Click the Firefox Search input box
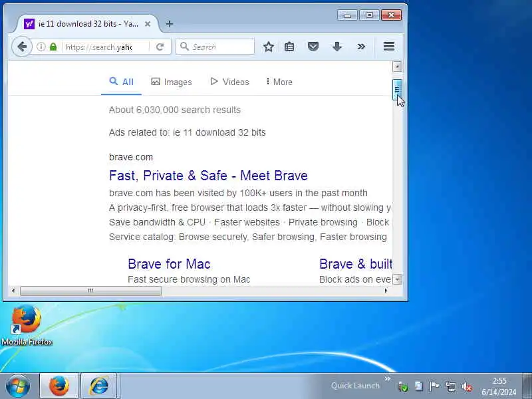The image size is (532, 399). coord(215,47)
